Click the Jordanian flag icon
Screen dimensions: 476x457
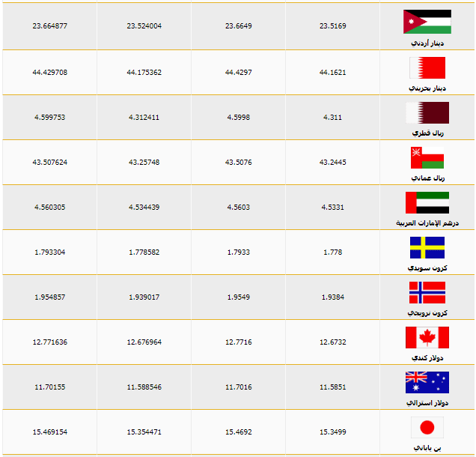pyautogui.click(x=427, y=22)
